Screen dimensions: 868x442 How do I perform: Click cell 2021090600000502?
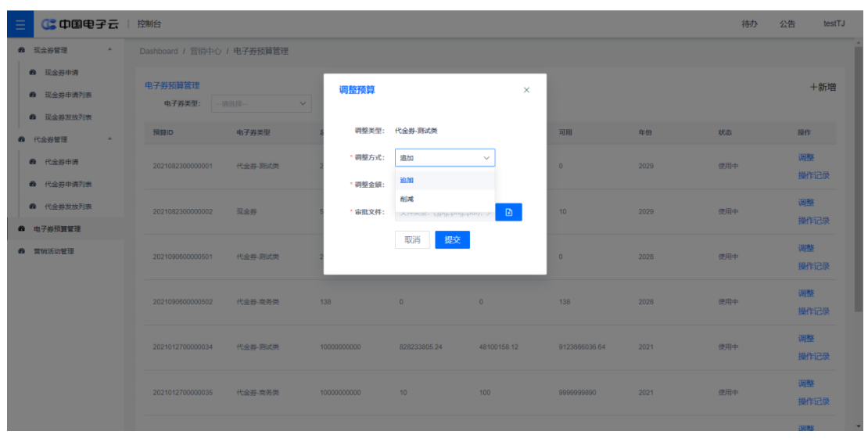(183, 302)
